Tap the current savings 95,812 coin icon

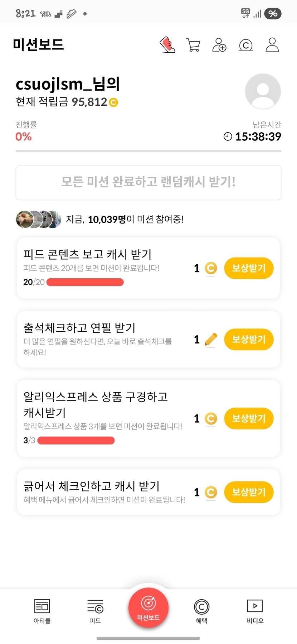point(113,102)
